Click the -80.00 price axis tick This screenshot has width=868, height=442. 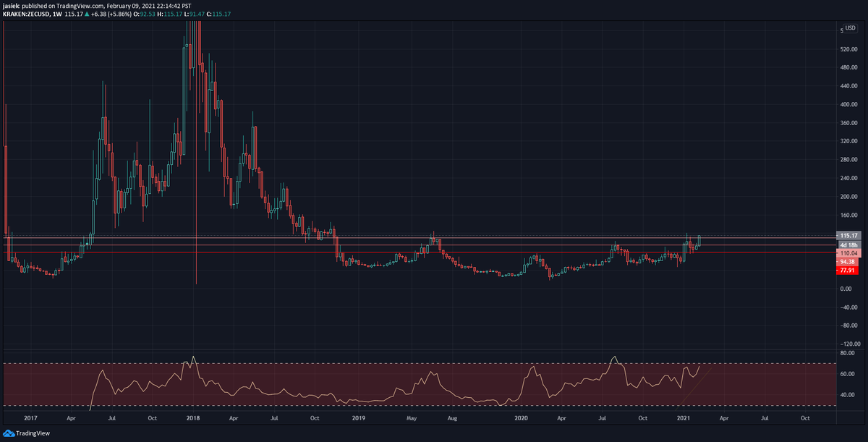pyautogui.click(x=848, y=326)
